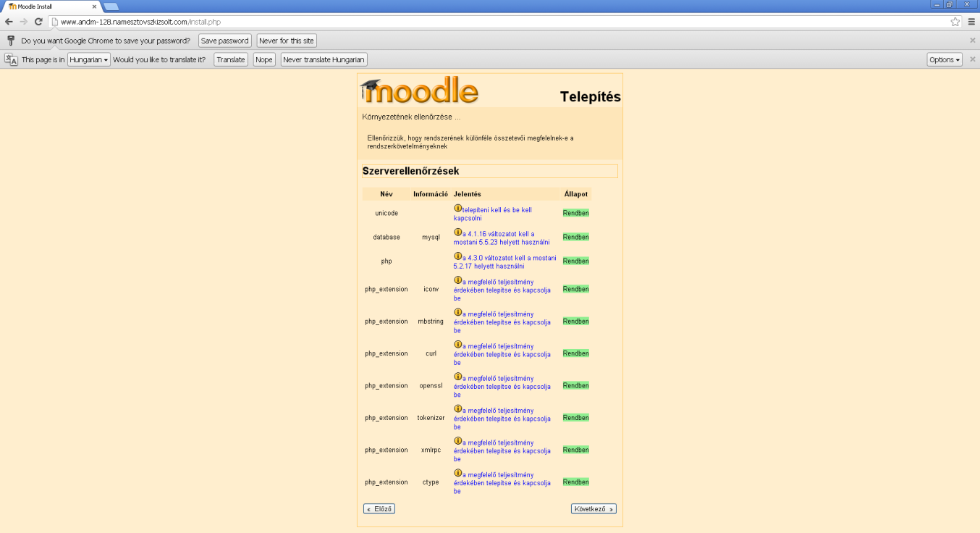Click the 'Név' column header
The image size is (980, 533).
pos(386,194)
